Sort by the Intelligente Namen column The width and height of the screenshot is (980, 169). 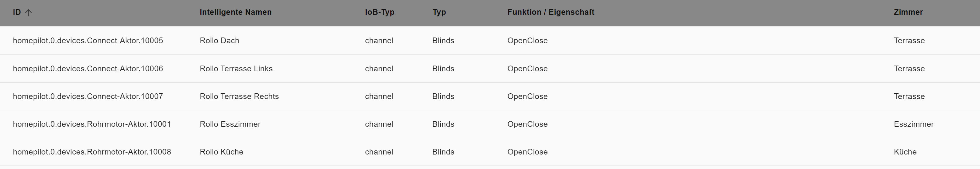tap(236, 12)
